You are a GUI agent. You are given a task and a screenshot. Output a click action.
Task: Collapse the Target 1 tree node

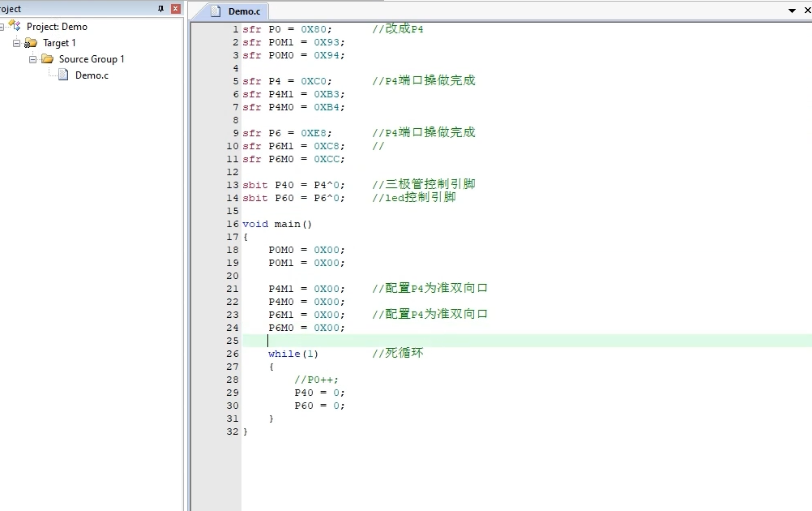16,43
